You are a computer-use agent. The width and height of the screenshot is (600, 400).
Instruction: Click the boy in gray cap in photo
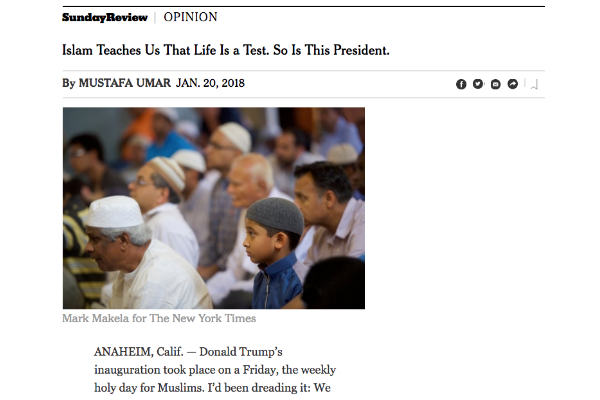tap(274, 253)
